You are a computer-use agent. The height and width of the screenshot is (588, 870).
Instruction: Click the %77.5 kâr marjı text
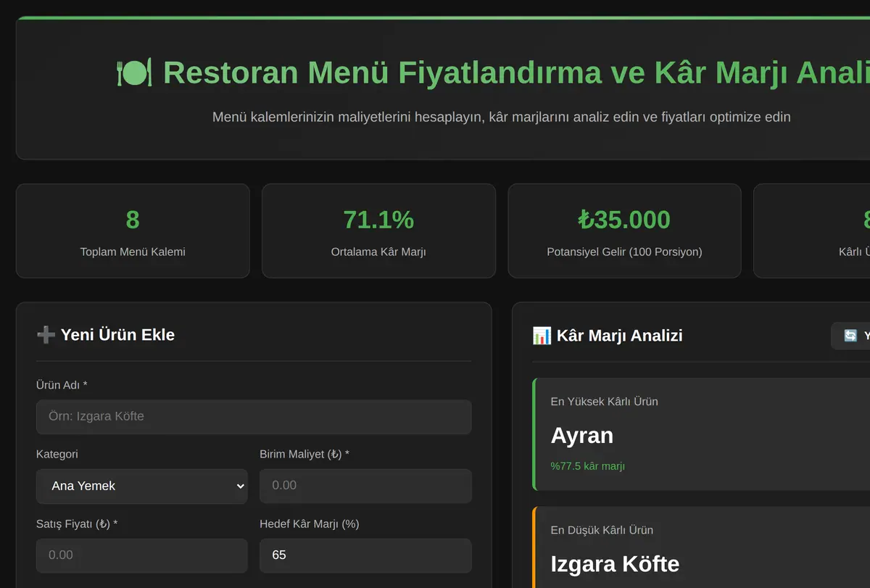588,466
